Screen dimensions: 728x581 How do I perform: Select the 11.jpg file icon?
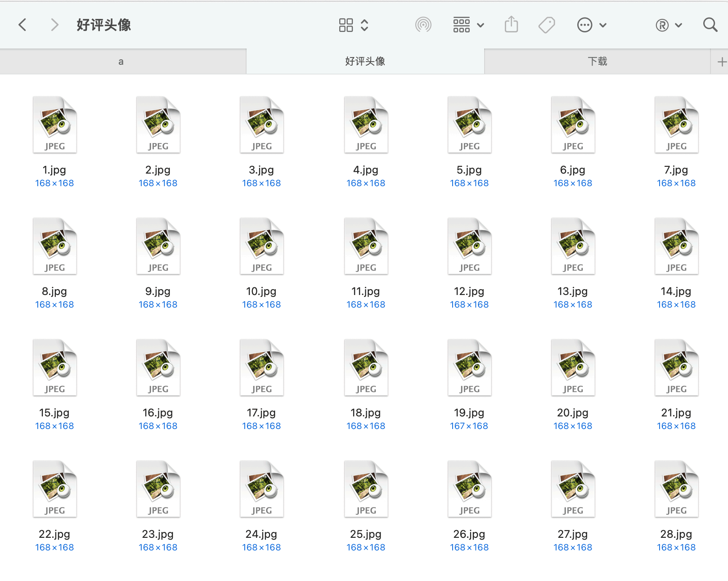(x=366, y=246)
